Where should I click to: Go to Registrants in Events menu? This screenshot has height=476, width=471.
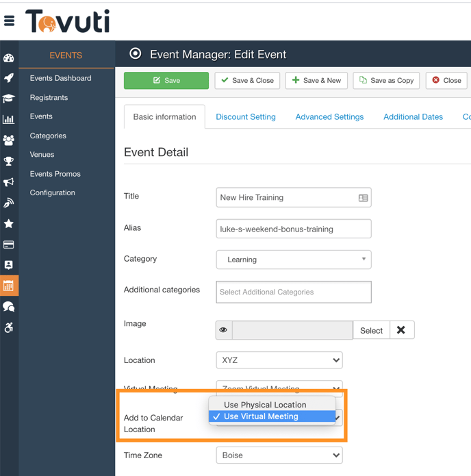tap(49, 97)
